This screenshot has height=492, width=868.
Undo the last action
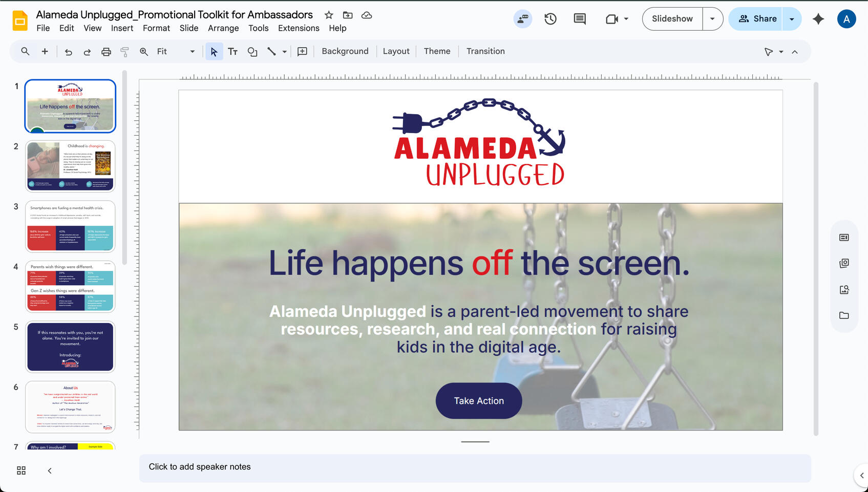68,51
